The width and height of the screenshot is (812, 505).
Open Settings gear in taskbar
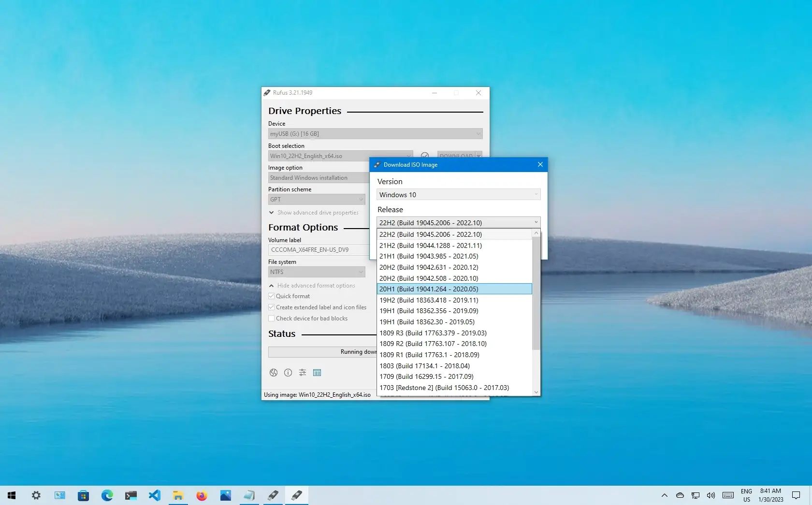(x=36, y=495)
